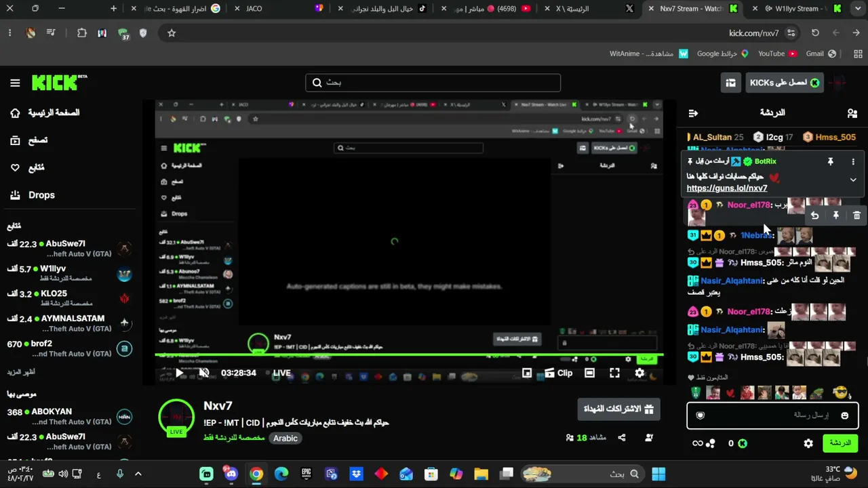
Task: Delete Noor_el178's chat message
Action: 857,216
